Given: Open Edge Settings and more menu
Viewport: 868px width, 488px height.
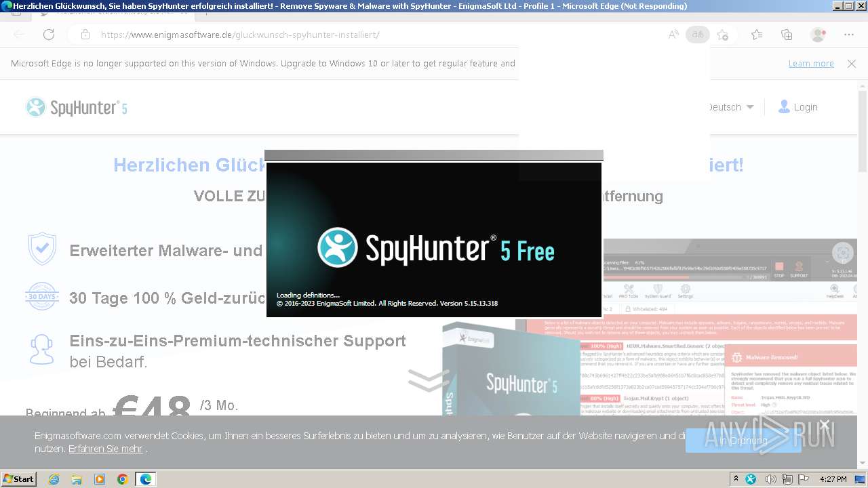Looking at the screenshot, I should pos(849,35).
